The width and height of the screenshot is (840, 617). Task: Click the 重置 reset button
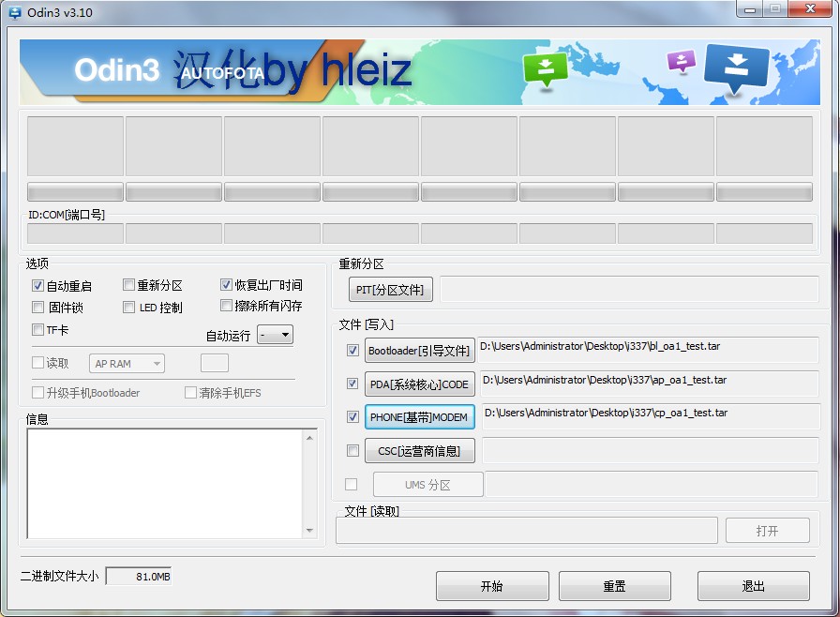(614, 586)
